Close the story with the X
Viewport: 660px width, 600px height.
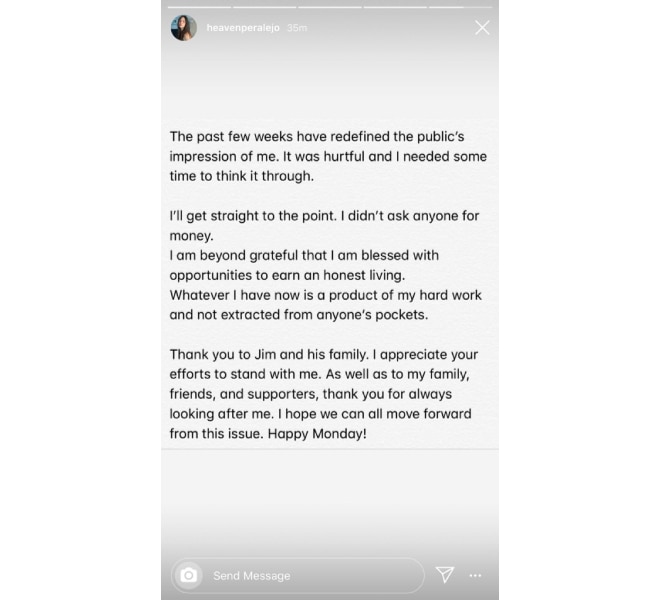click(x=482, y=28)
